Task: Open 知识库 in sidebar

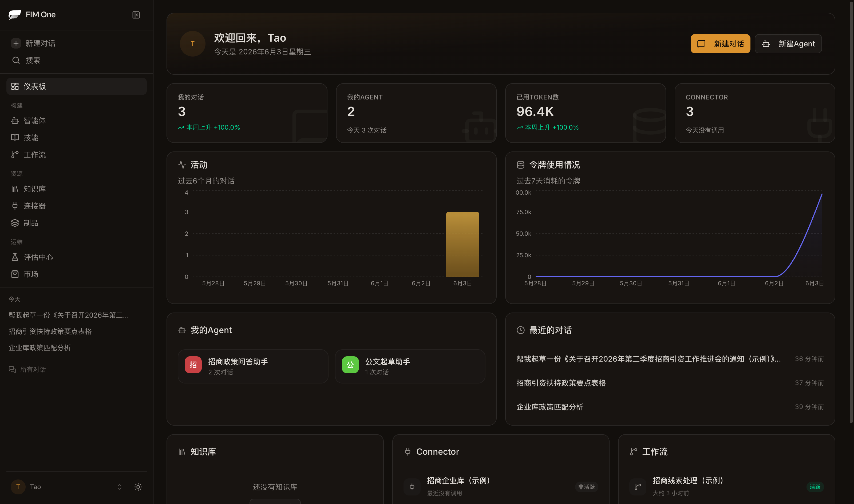Action: click(77, 189)
